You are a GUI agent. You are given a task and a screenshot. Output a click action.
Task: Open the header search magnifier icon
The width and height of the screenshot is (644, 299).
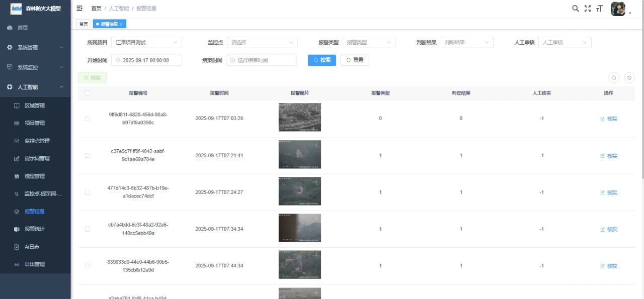(x=576, y=9)
